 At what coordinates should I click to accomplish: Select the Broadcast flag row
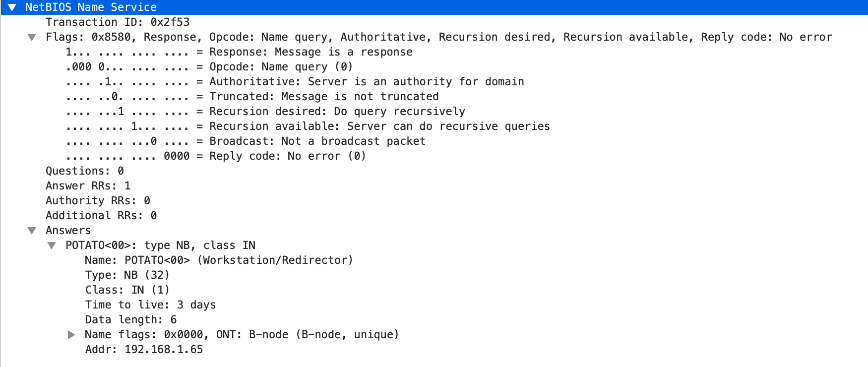(x=246, y=141)
